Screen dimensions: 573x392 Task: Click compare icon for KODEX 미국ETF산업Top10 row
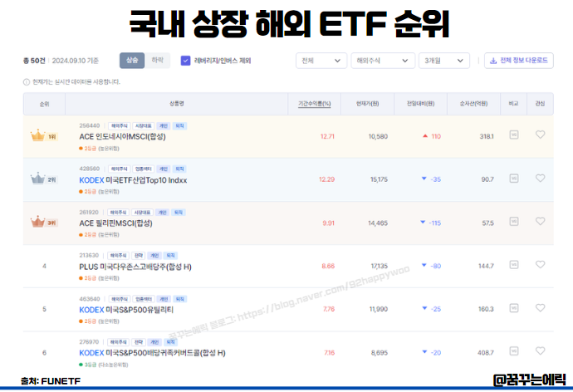click(514, 179)
